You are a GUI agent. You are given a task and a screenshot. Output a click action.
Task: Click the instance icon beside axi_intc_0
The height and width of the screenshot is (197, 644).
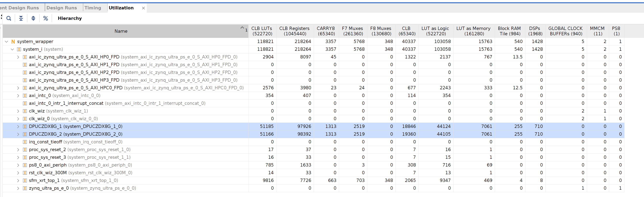(x=25, y=96)
